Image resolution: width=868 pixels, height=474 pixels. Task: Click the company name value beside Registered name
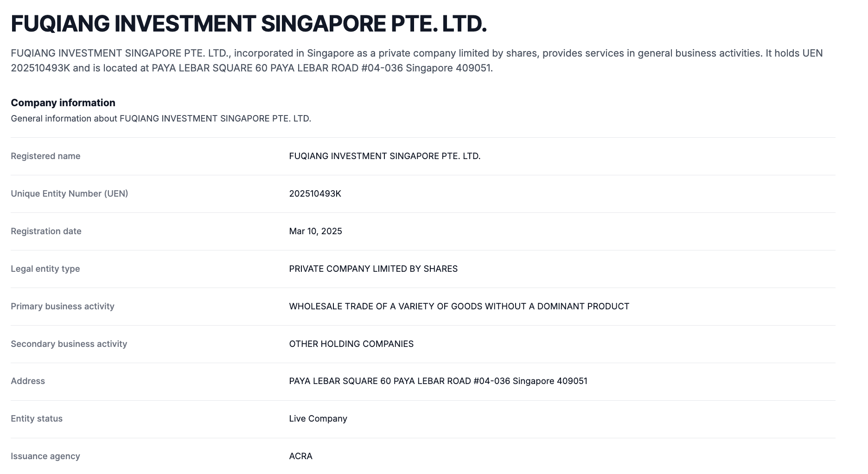[384, 156]
